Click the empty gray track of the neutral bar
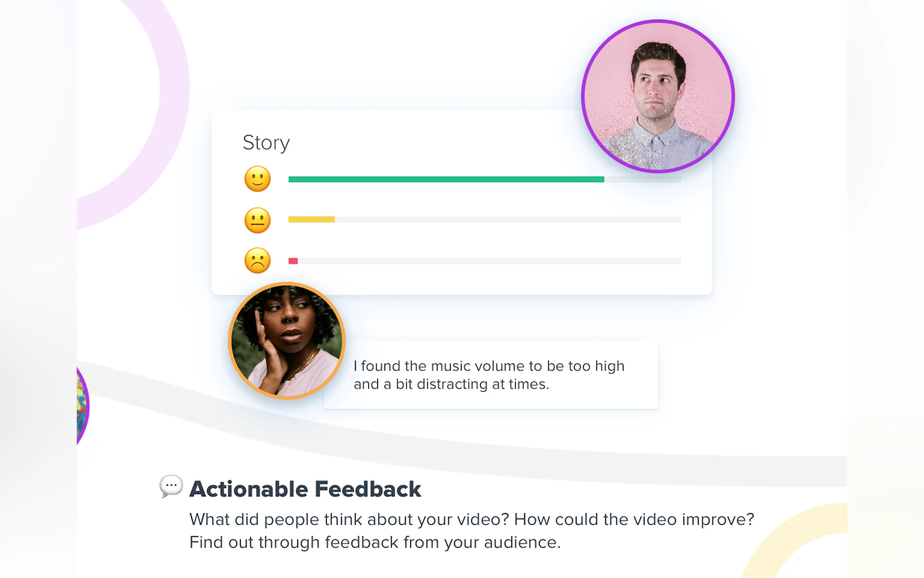 point(508,219)
